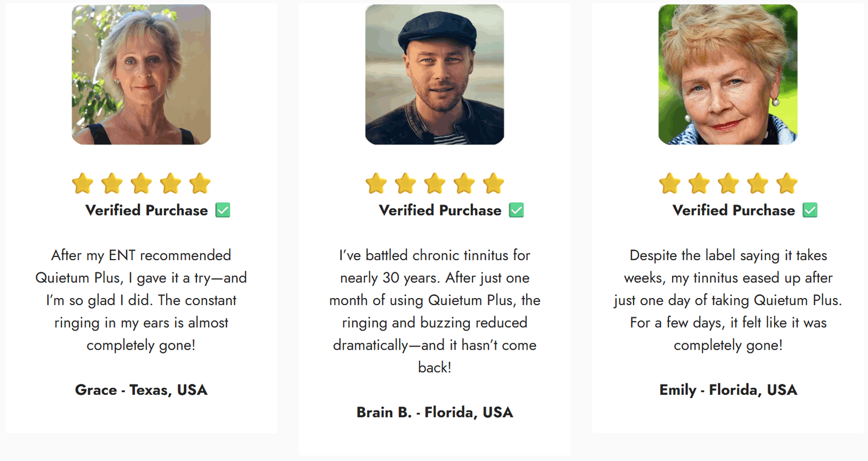Click the name Grace - Texas, USA

pos(141,390)
